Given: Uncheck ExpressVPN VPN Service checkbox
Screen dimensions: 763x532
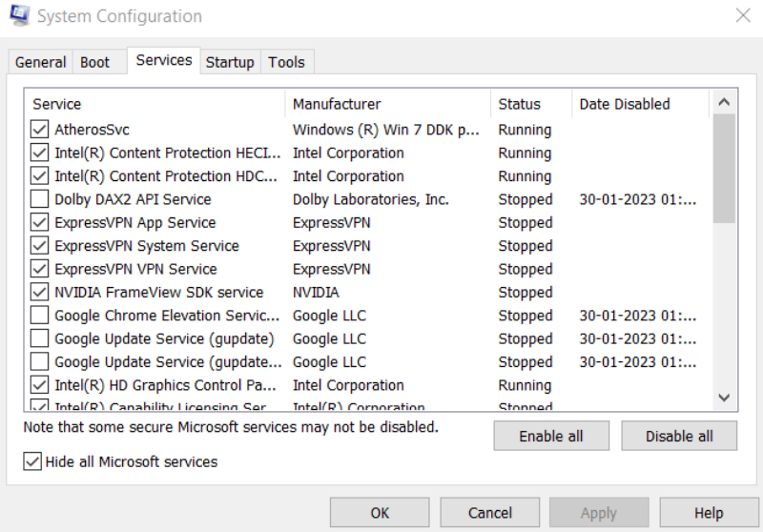Looking at the screenshot, I should coord(39,269).
